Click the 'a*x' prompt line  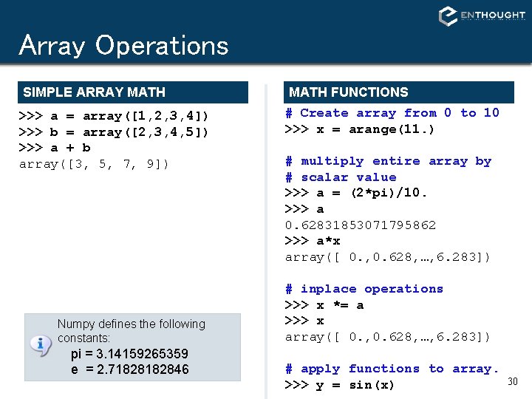pyautogui.click(x=313, y=241)
